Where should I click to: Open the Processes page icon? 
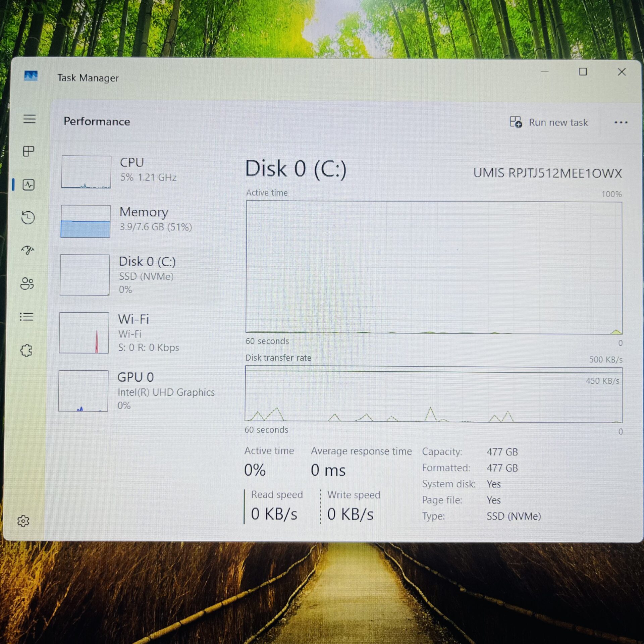pos(29,151)
